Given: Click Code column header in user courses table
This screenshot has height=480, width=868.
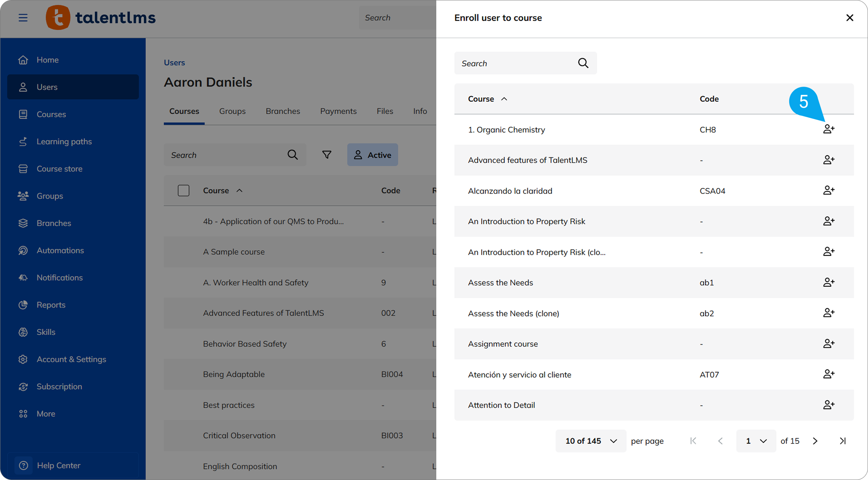Looking at the screenshot, I should click(x=390, y=190).
